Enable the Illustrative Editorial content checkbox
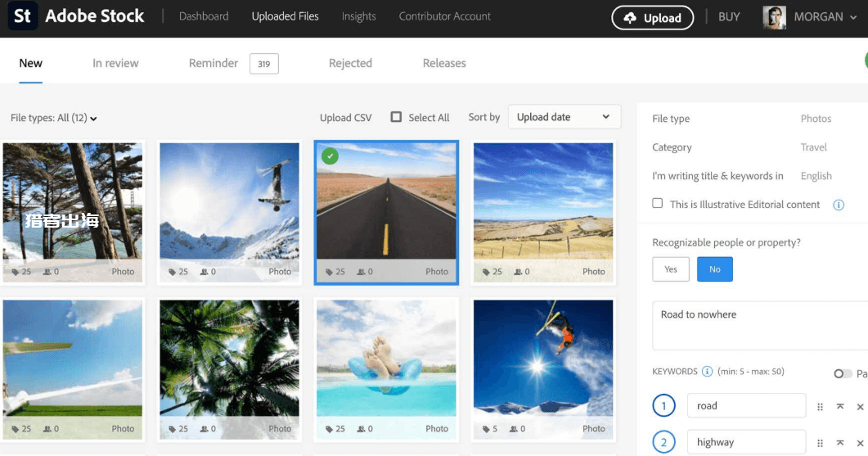Viewport: 868px width, 456px height. click(x=658, y=203)
